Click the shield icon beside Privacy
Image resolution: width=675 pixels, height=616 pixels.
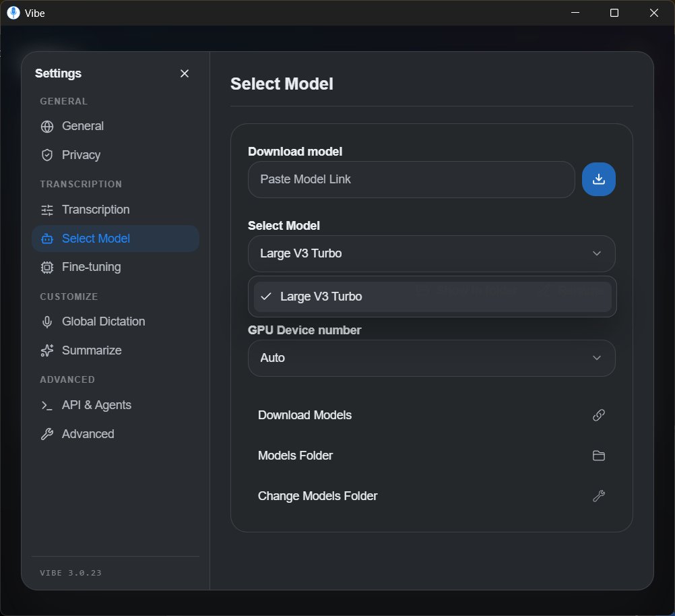point(47,155)
